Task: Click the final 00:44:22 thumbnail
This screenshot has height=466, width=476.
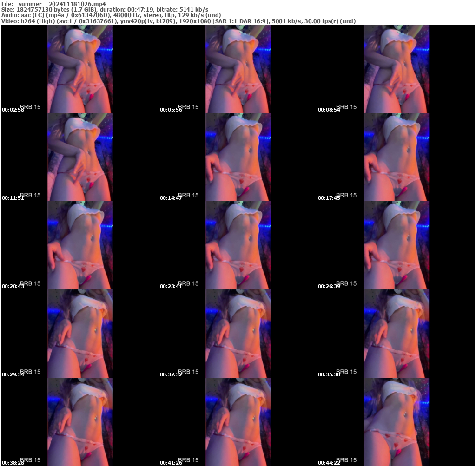Action: [396, 421]
